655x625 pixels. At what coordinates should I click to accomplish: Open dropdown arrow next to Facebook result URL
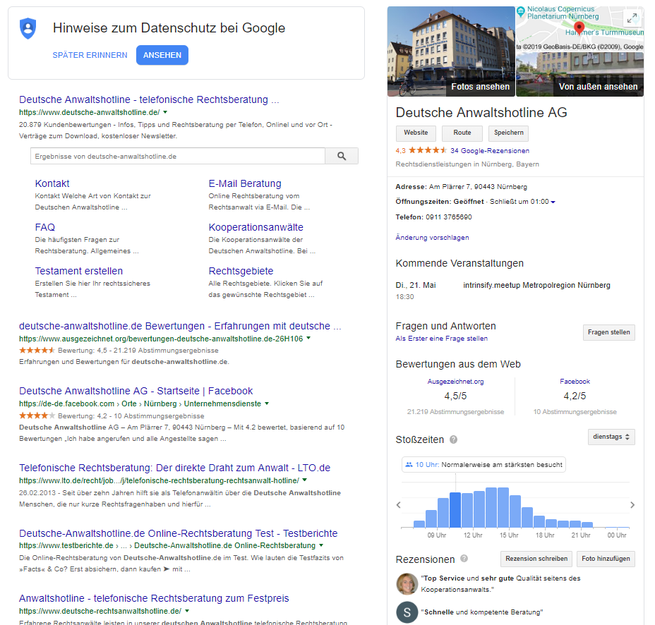(267, 403)
